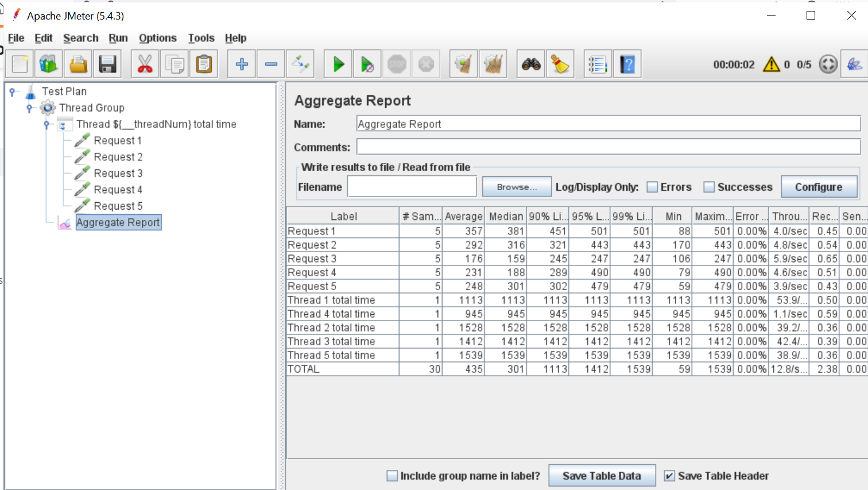Collapse the Thread Group node toggle
Screen dimensions: 868x490
(29, 108)
